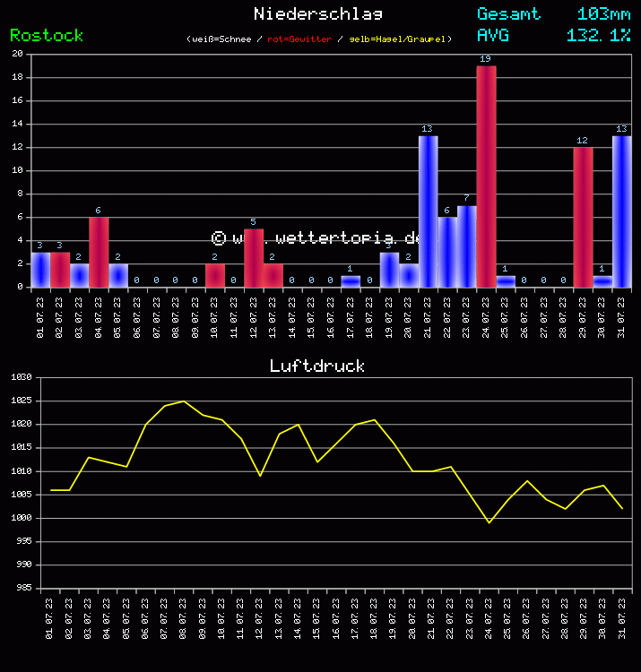
Task: Select the blue 13 mm bar for 31.07.23
Action: tap(621, 211)
